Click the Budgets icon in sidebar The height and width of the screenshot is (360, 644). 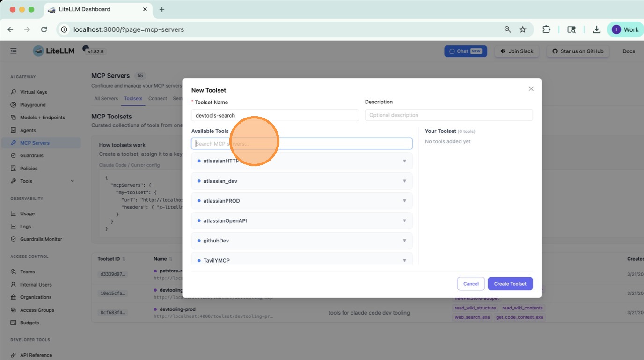tap(13, 323)
